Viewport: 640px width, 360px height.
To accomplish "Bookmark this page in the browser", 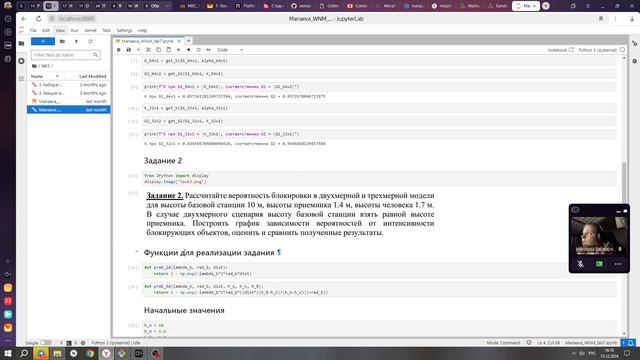I will tap(601, 19).
